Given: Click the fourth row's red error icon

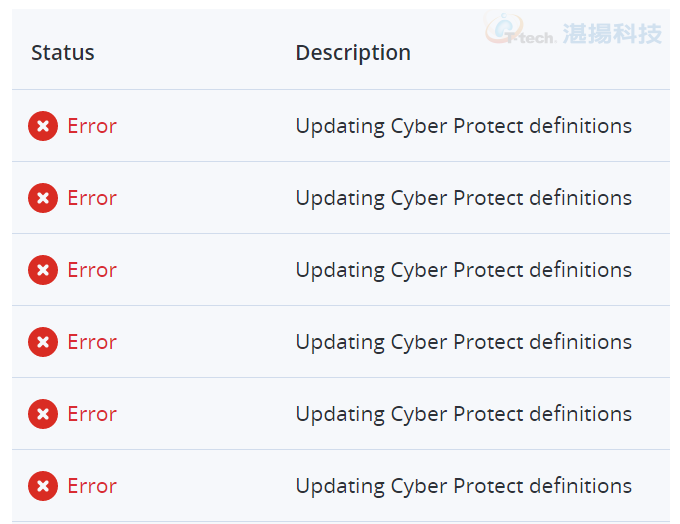Looking at the screenshot, I should tap(43, 342).
